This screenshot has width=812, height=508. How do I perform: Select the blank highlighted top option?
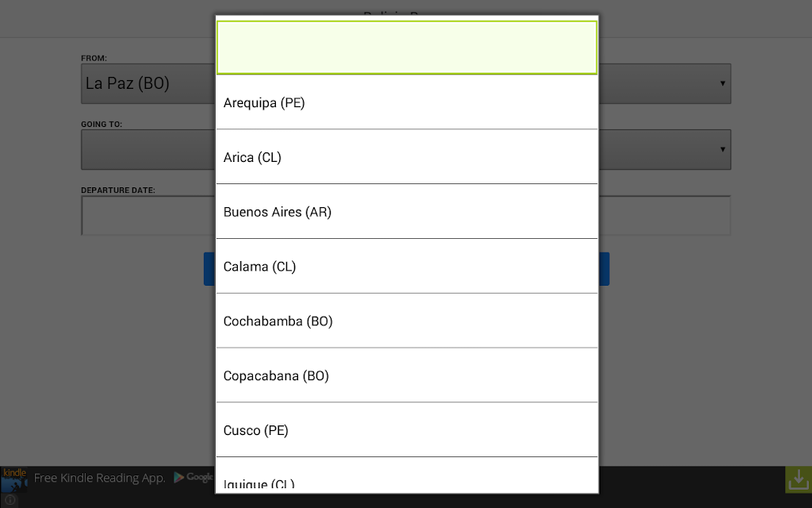coord(407,48)
